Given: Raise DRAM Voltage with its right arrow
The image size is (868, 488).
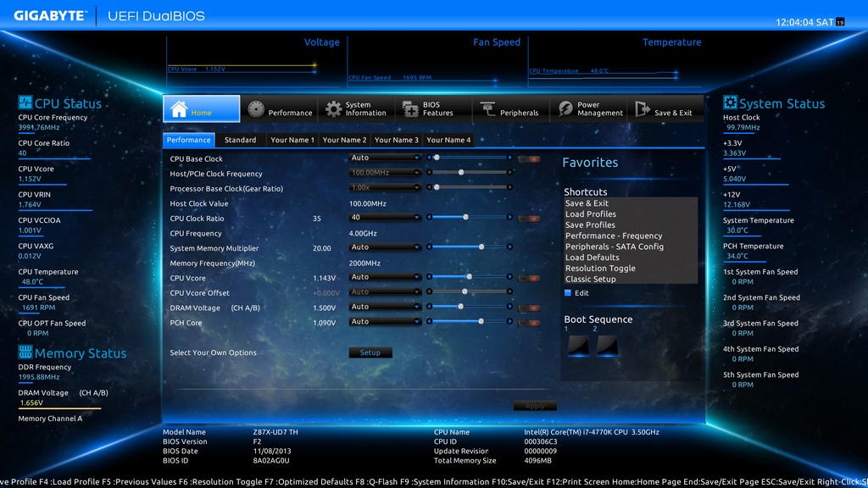Looking at the screenshot, I should pos(509,307).
